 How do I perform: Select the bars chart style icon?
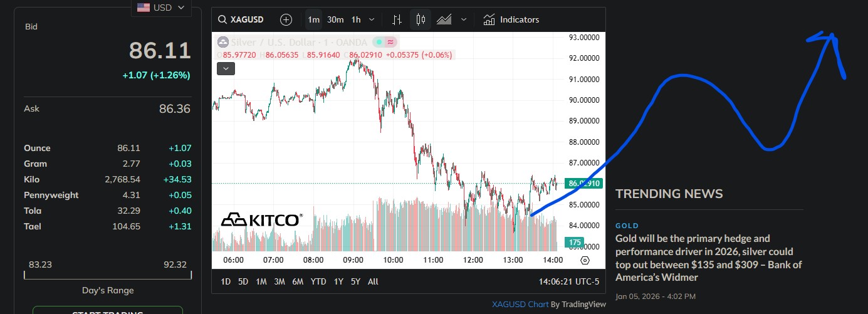pos(397,19)
